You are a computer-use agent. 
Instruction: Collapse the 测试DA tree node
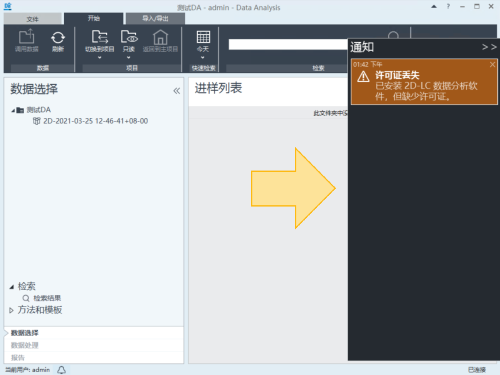point(13,110)
